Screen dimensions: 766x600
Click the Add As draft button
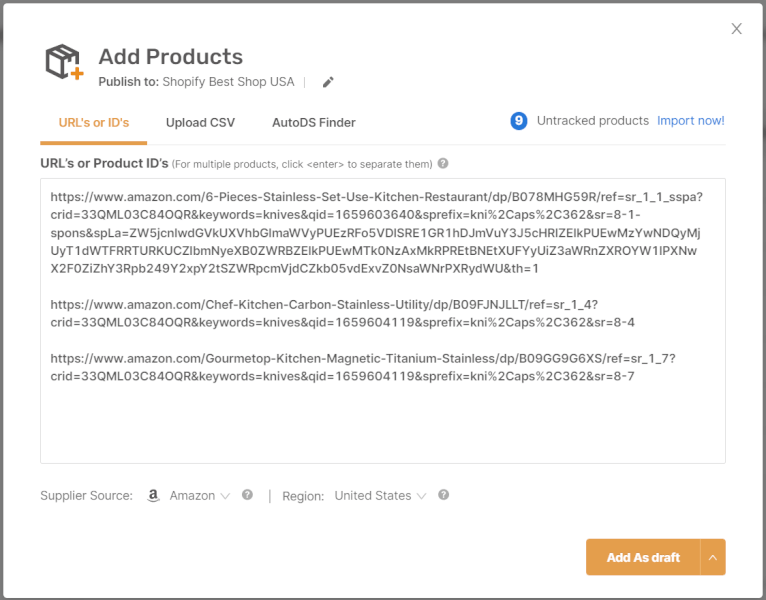(x=643, y=557)
